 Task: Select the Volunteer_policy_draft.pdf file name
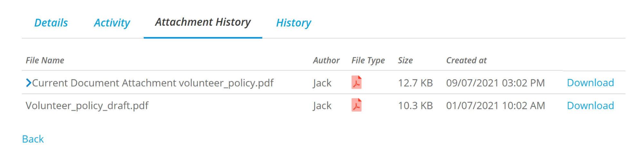point(87,106)
